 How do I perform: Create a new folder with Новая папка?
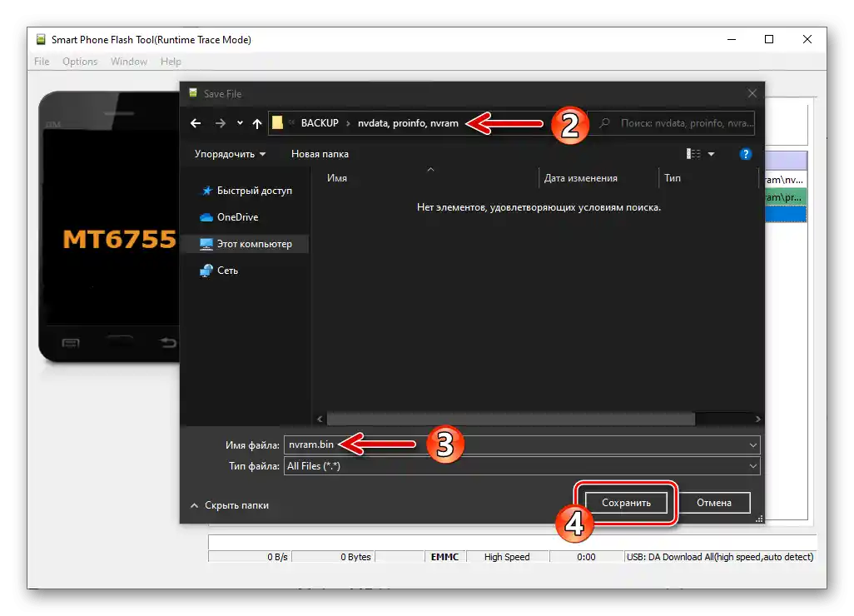(320, 154)
